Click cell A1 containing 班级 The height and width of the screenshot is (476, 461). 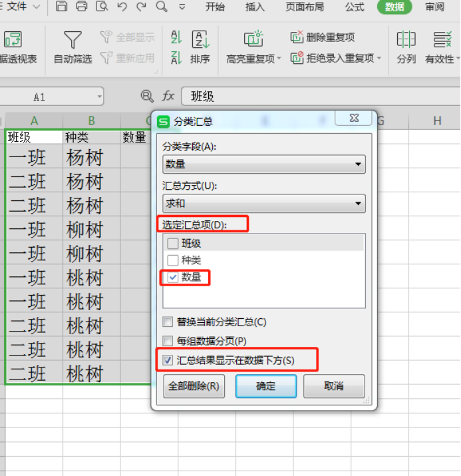pyautogui.click(x=35, y=137)
